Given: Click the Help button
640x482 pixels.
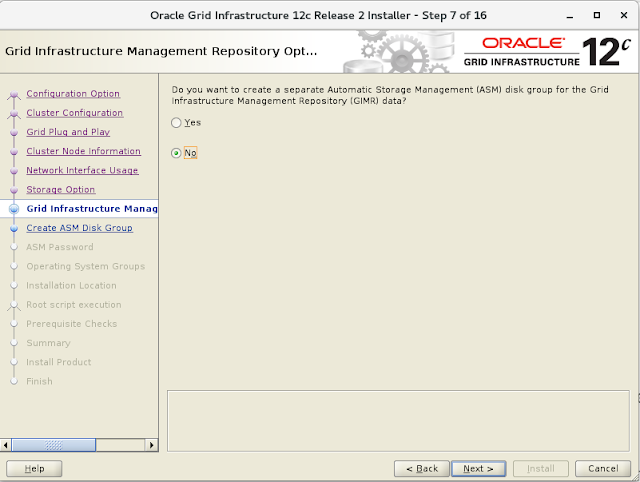Looking at the screenshot, I should pyautogui.click(x=34, y=469).
